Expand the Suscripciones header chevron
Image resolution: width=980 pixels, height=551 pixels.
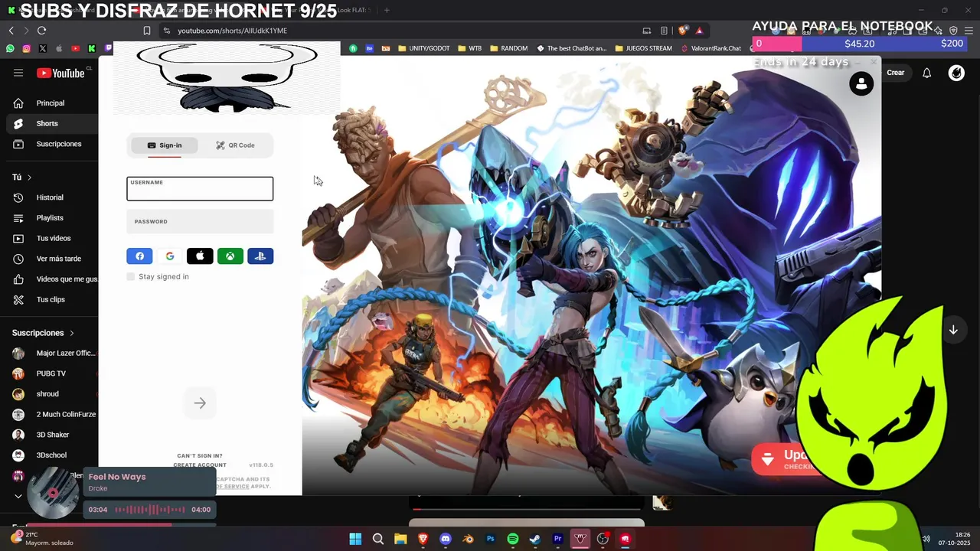click(72, 333)
